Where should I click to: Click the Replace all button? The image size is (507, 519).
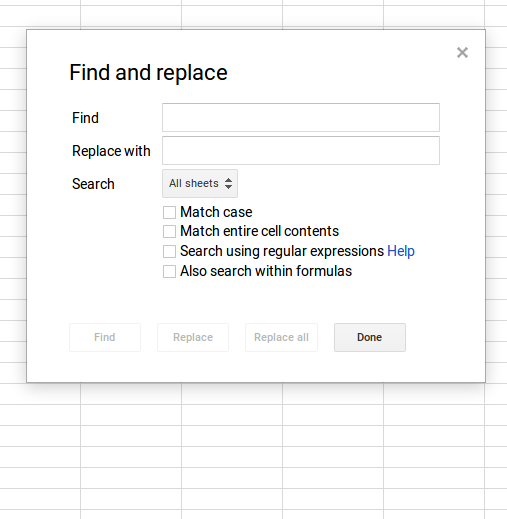[281, 337]
